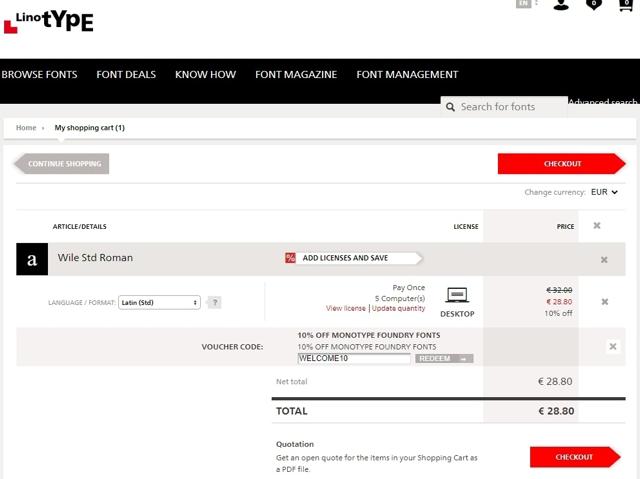
Task: Open Font Deals menu
Action: coord(126,74)
